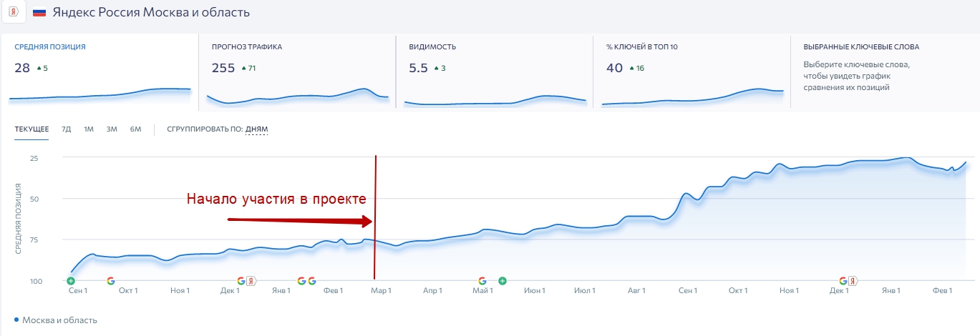Click the Апр 1 axis label
Image resolution: width=980 pixels, height=336 pixels.
coord(432,290)
